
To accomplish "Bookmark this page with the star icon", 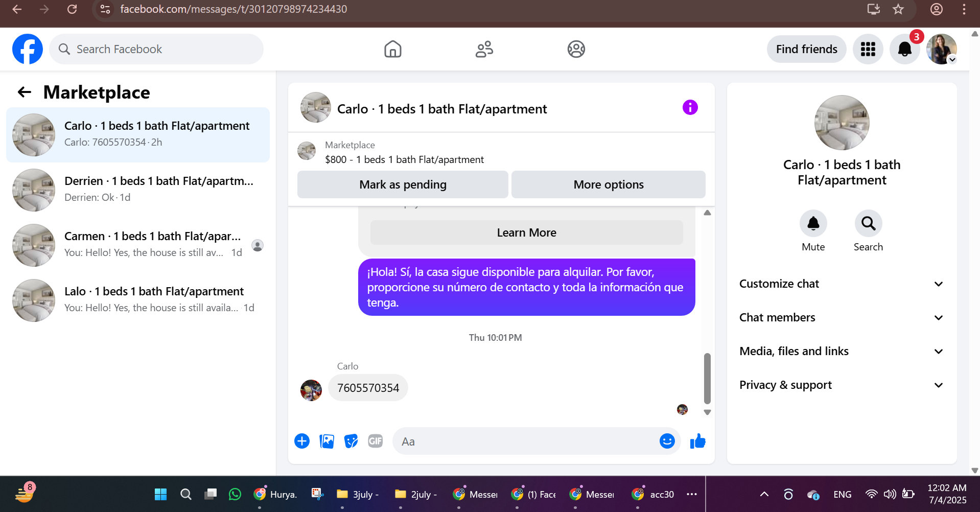I will (x=898, y=9).
